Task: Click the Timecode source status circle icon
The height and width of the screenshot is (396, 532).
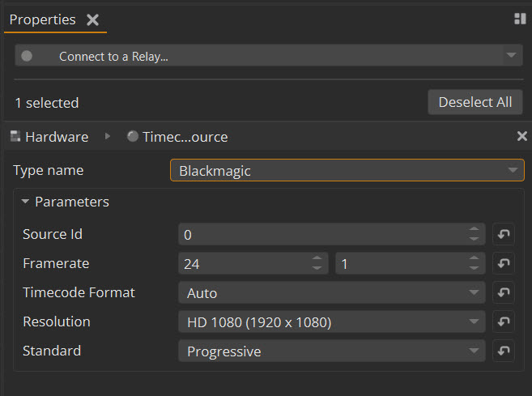Action: click(x=133, y=137)
